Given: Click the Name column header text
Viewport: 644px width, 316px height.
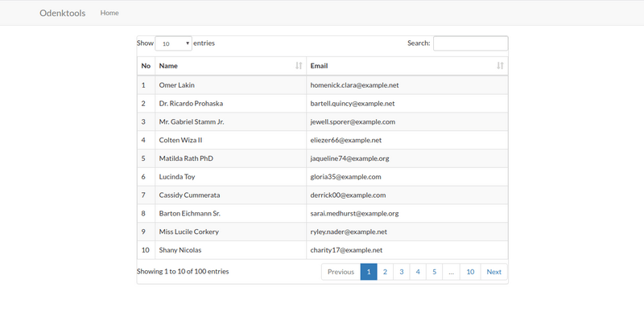Looking at the screenshot, I should (x=168, y=66).
